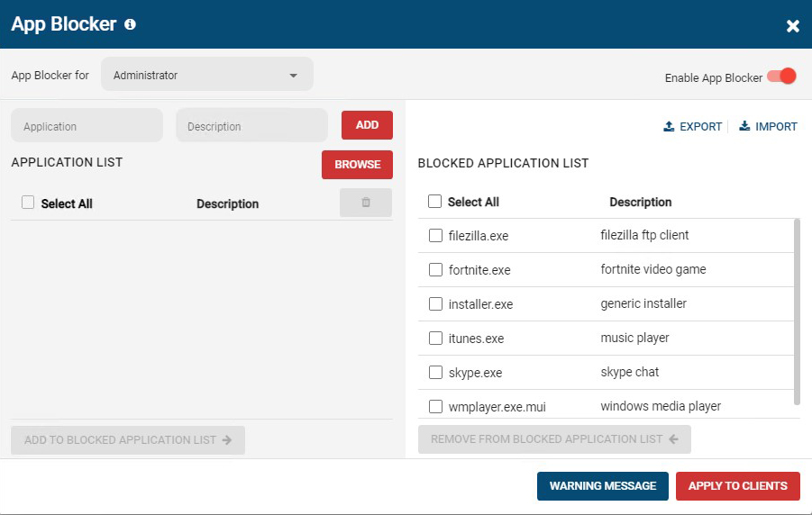Check the filezilla.exe checkbox
The image size is (812, 515).
tap(435, 236)
